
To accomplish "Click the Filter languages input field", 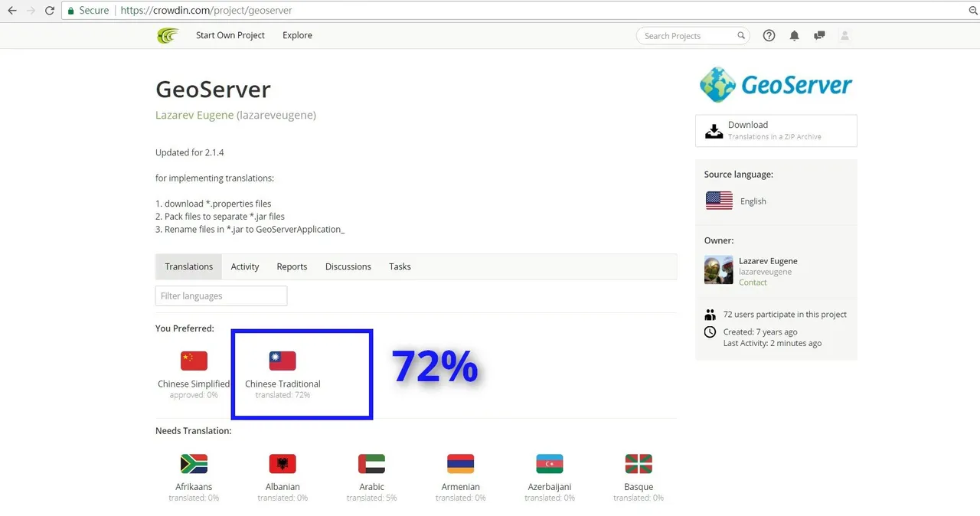I will [x=221, y=296].
